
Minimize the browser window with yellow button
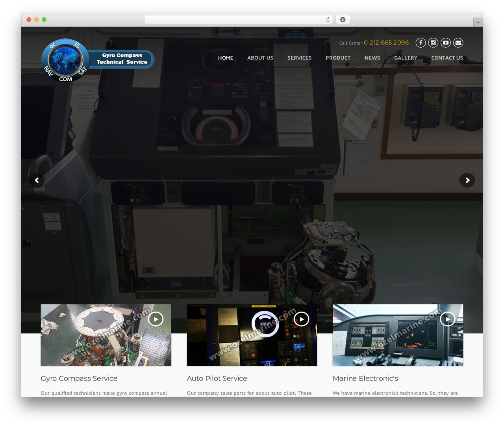point(37,20)
